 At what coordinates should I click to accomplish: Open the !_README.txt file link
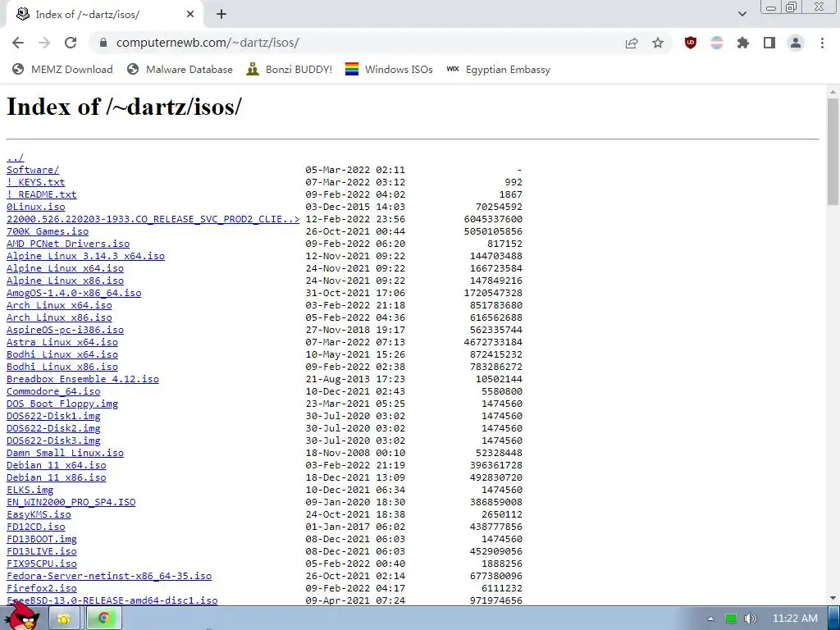(x=41, y=194)
